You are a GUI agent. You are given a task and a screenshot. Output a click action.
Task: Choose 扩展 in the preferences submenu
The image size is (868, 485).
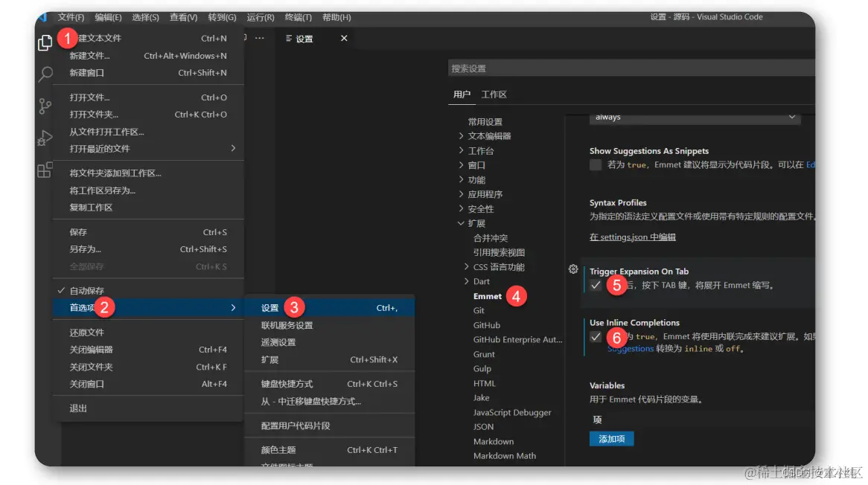tap(329, 359)
